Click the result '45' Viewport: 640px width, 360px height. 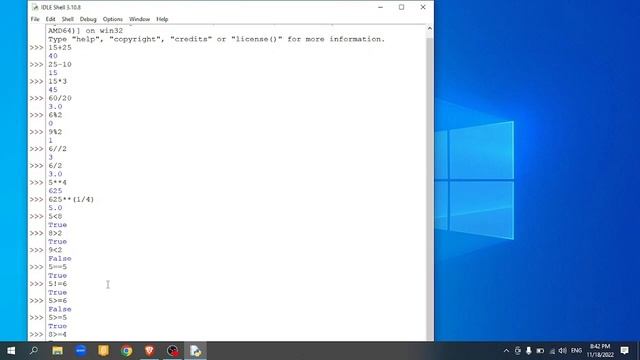point(53,90)
